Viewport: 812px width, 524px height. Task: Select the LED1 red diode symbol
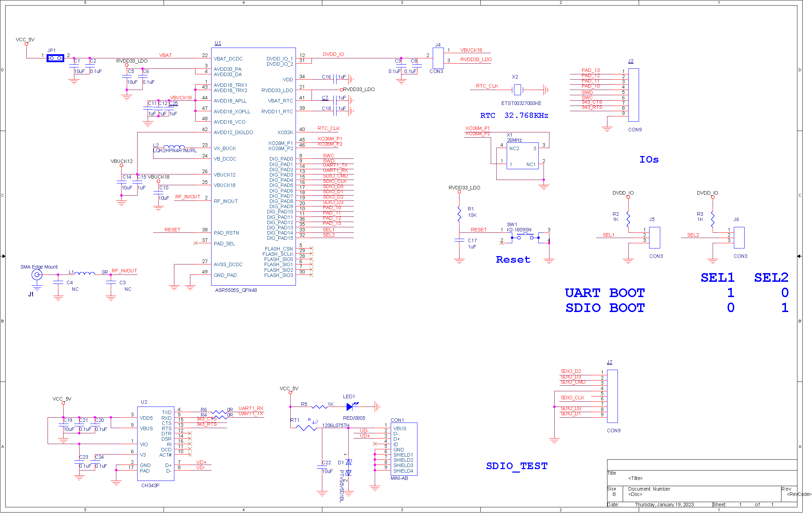pos(351,406)
